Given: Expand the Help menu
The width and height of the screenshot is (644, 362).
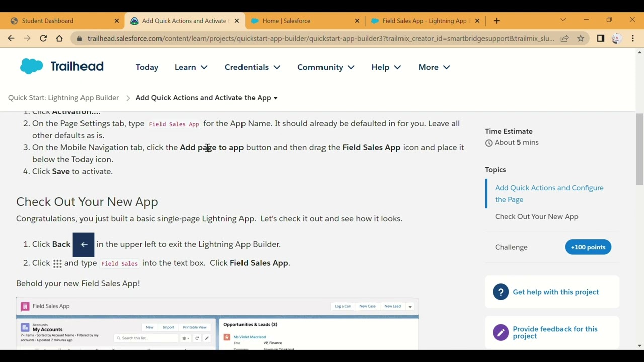Looking at the screenshot, I should [x=386, y=67].
